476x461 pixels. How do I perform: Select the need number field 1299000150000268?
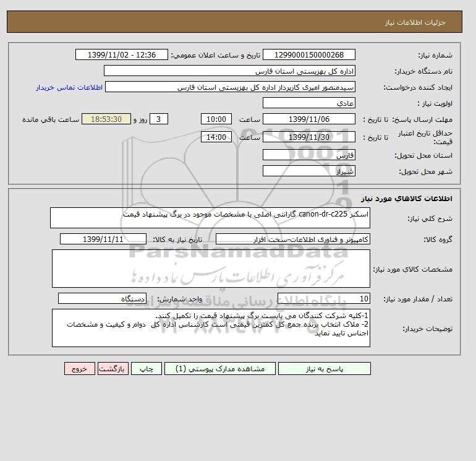click(308, 54)
